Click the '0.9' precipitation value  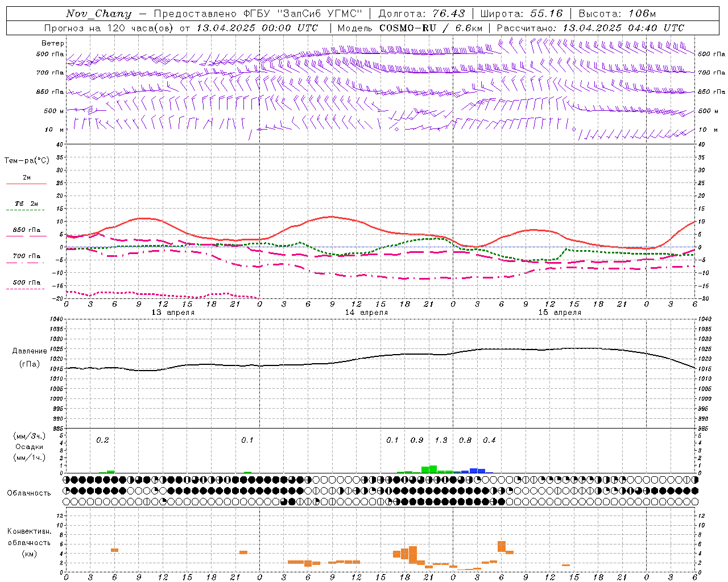coord(417,440)
